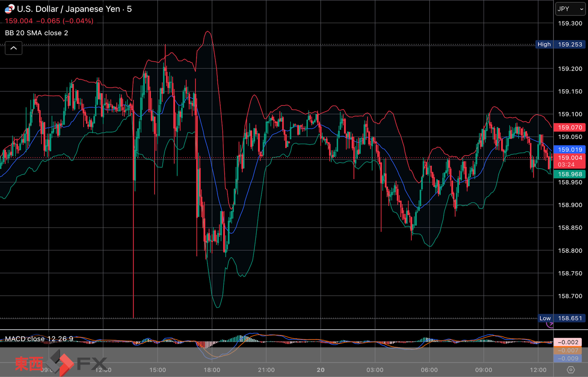Click the red 159.070 upper band label
This screenshot has width=588, height=377.
coord(570,128)
